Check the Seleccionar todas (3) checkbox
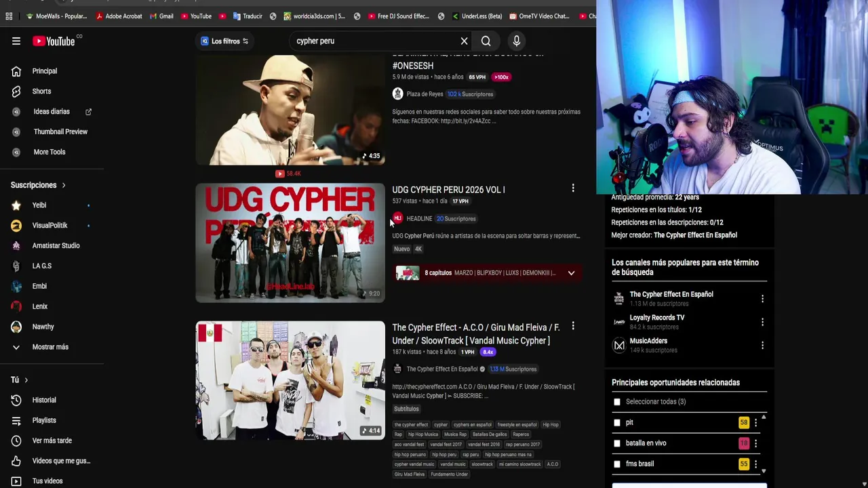Image resolution: width=868 pixels, height=488 pixels. click(x=617, y=402)
